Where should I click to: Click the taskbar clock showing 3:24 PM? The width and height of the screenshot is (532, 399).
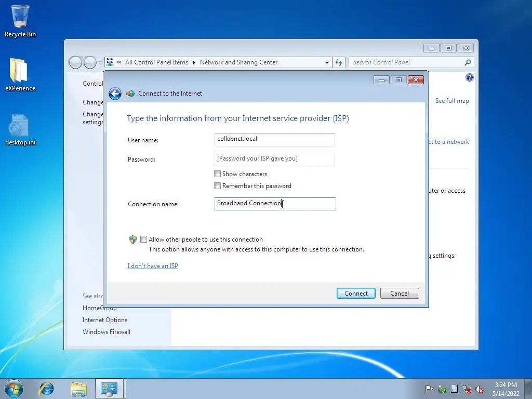point(506,389)
